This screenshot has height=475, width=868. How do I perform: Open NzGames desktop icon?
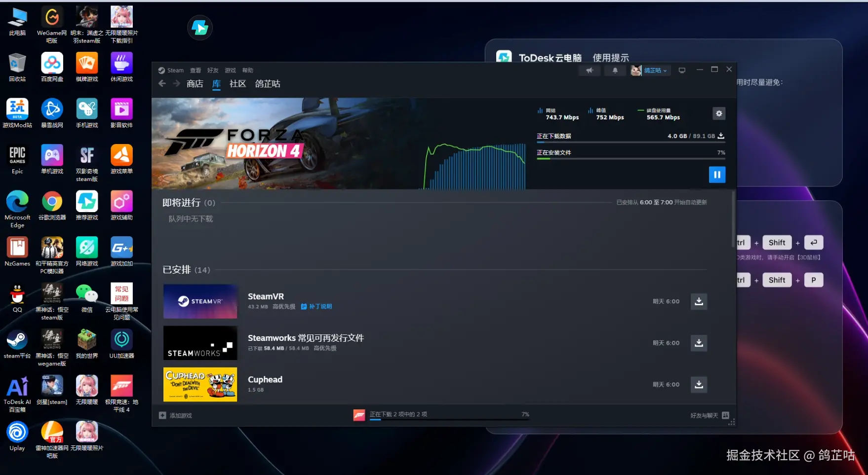[17, 252]
